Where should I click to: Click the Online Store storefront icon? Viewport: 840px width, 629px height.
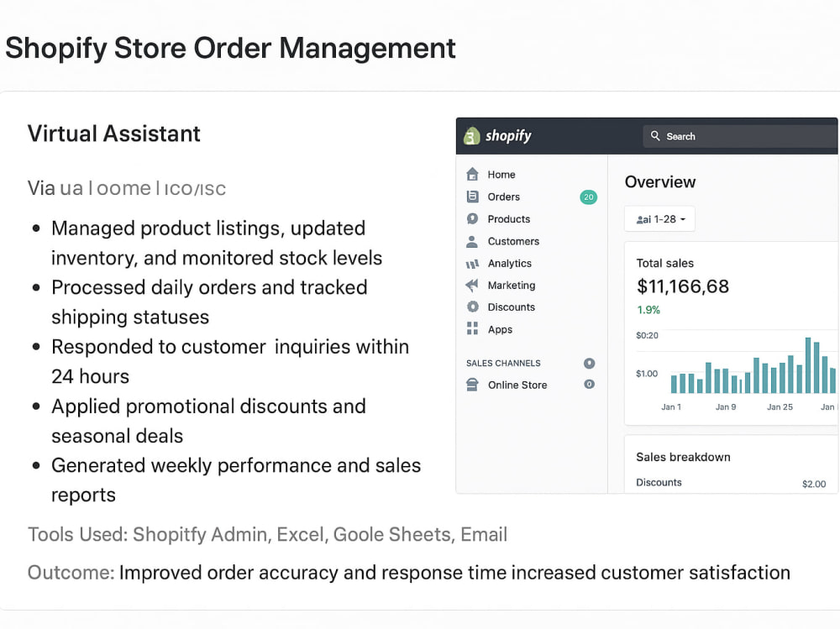[x=472, y=385]
